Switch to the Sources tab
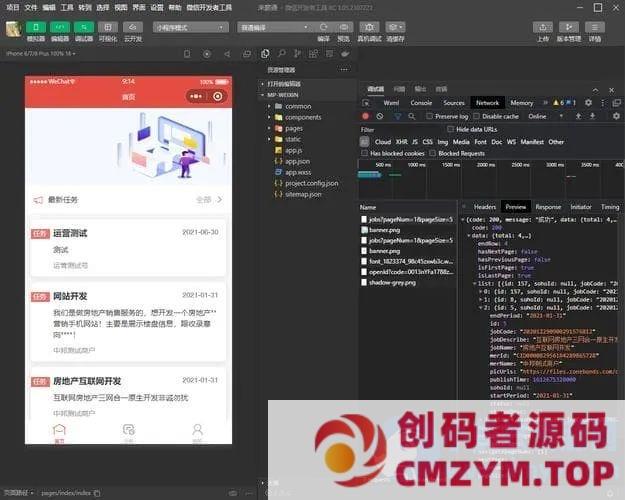The width and height of the screenshot is (625, 500). pyautogui.click(x=454, y=103)
